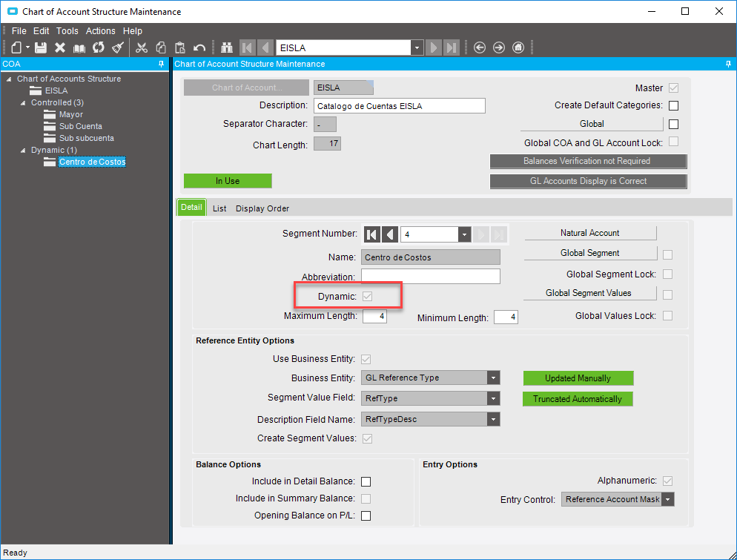
Task: Click the Delete X toolbar icon
Action: click(60, 47)
